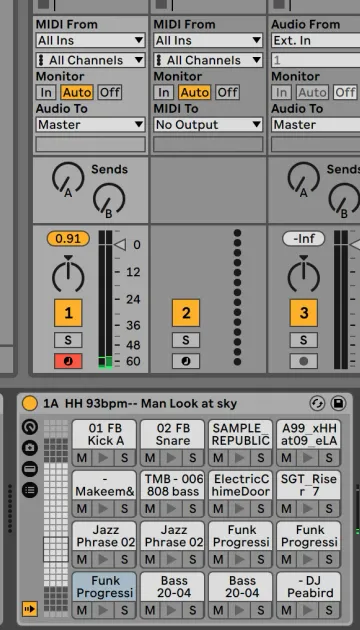Preview-play the SAMPLE_REPUBLIC pad

pyautogui.click(x=240, y=458)
